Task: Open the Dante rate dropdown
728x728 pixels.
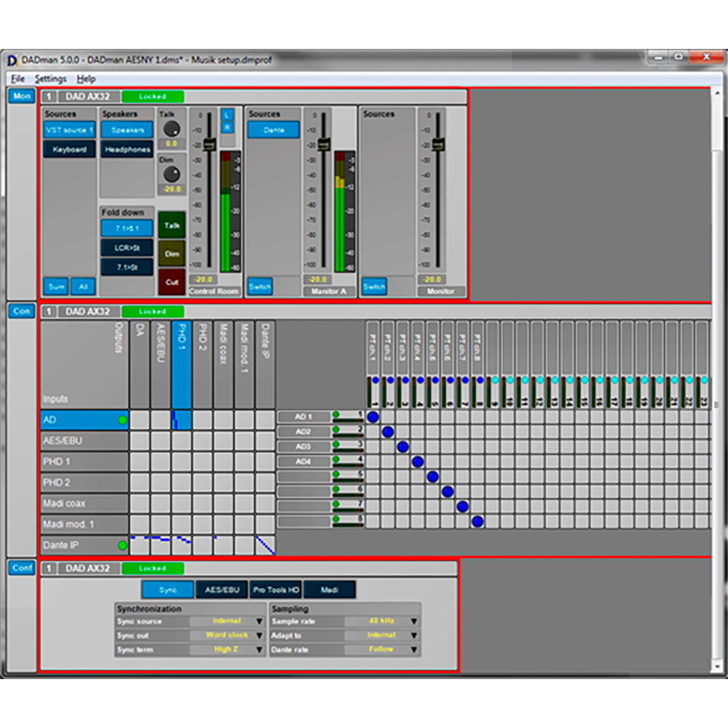Action: (x=414, y=650)
